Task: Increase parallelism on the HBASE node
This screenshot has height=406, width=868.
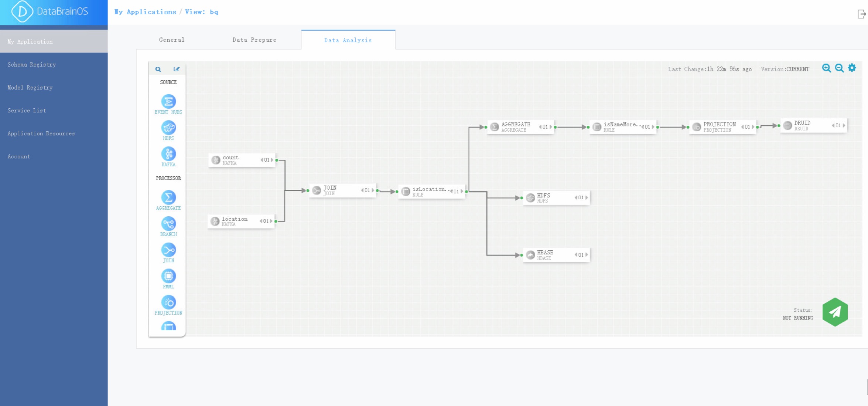Action: [x=587, y=255]
